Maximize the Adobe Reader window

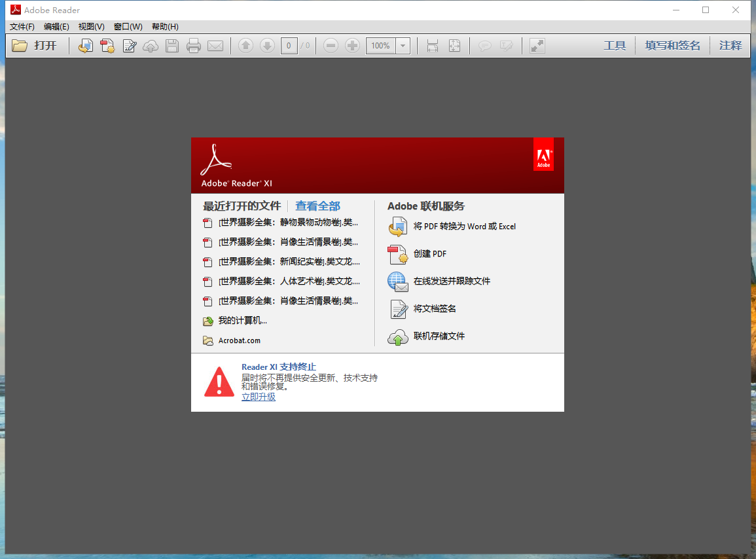pos(706,10)
